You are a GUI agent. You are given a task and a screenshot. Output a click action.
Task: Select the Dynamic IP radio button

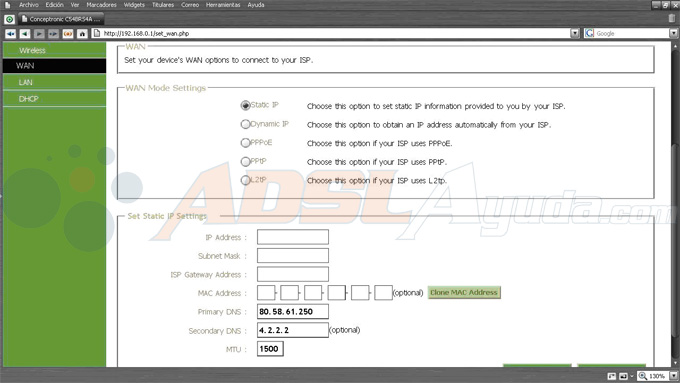tap(245, 124)
